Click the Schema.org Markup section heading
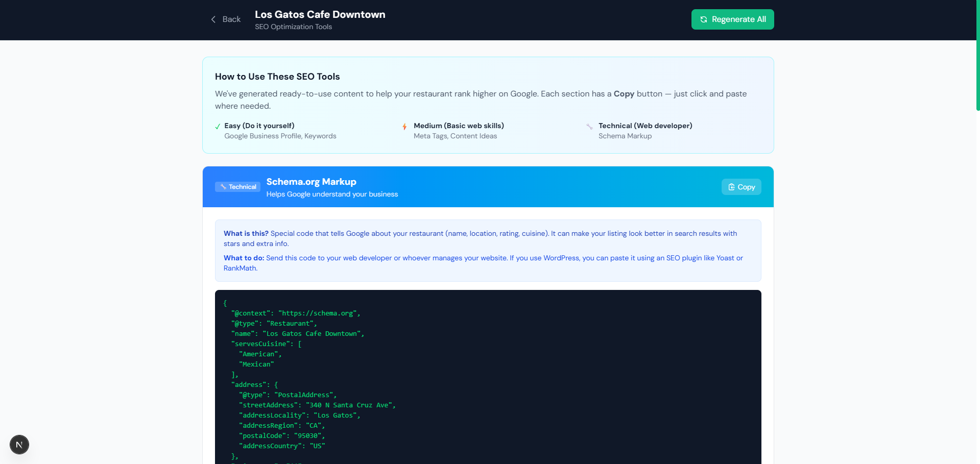This screenshot has height=464, width=980. [x=312, y=182]
